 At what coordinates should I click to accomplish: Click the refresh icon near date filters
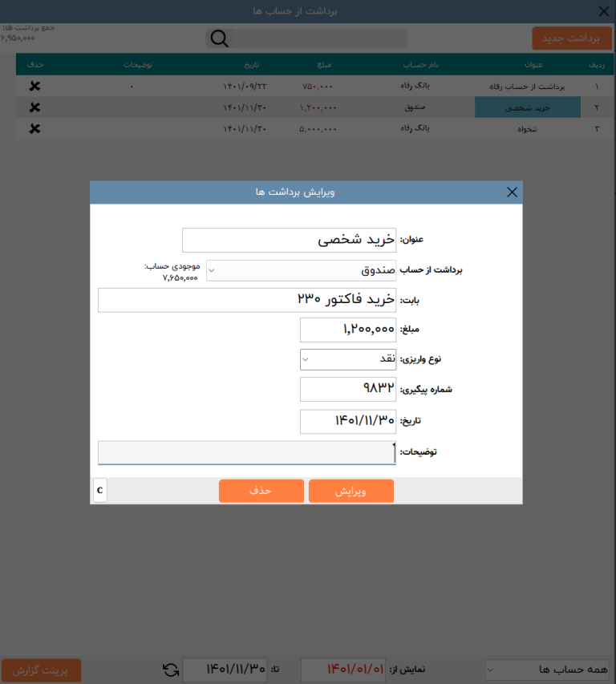[171, 670]
